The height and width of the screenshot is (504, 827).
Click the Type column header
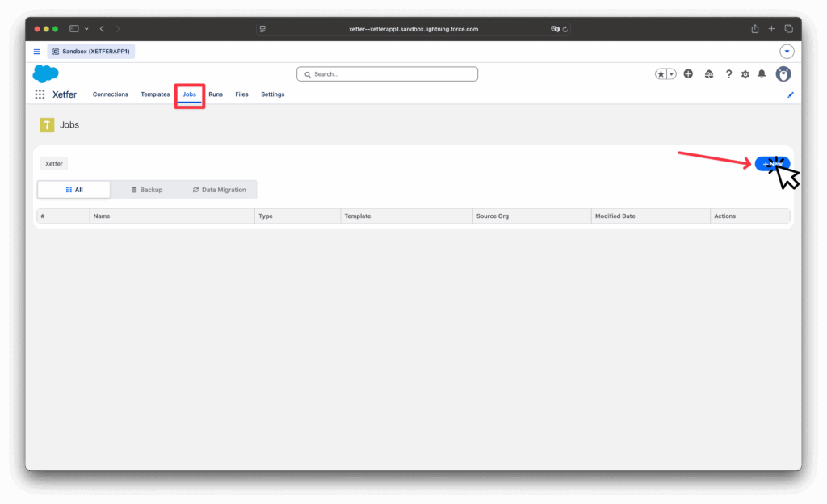coord(297,216)
